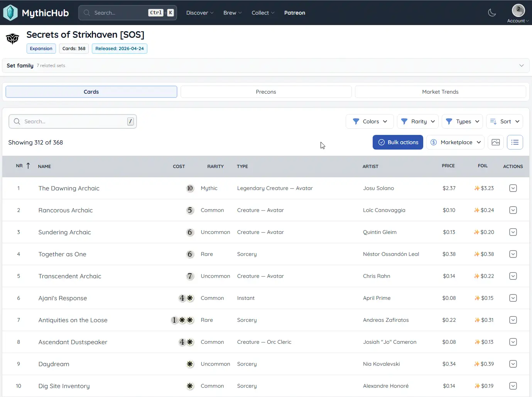This screenshot has width=532, height=397.
Task: Open the Discover menu
Action: tap(200, 13)
